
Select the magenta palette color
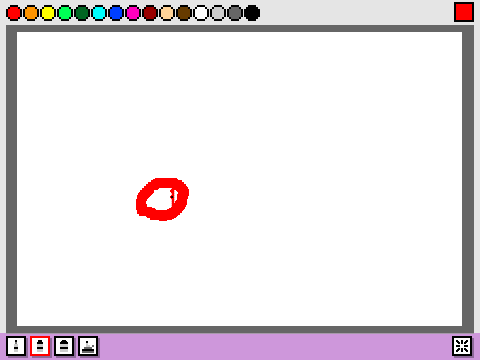(x=133, y=13)
